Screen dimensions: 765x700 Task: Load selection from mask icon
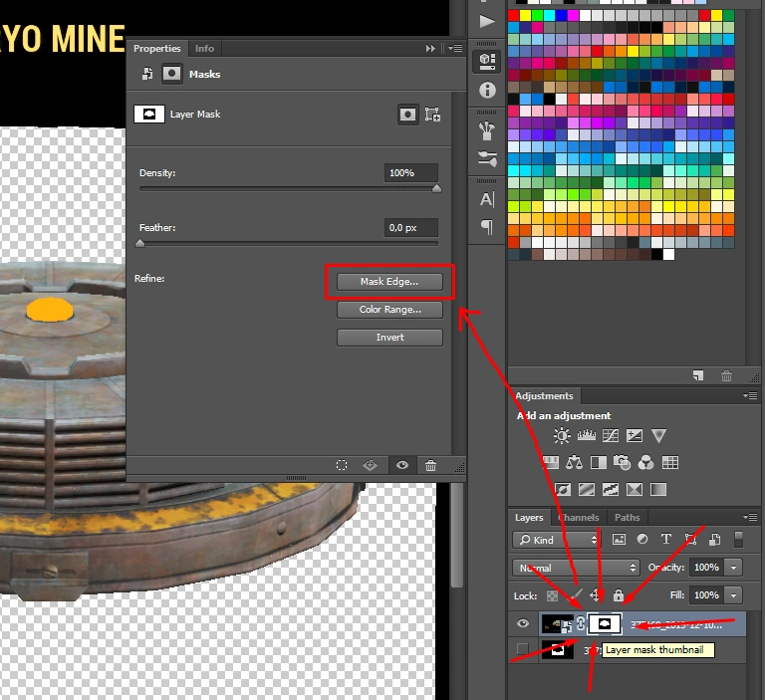[342, 465]
